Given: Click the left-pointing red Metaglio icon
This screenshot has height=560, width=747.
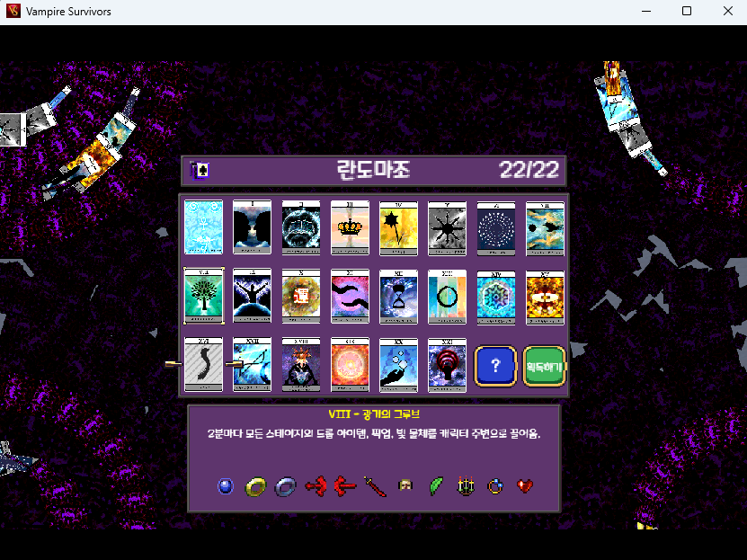Looking at the screenshot, I should (316, 486).
